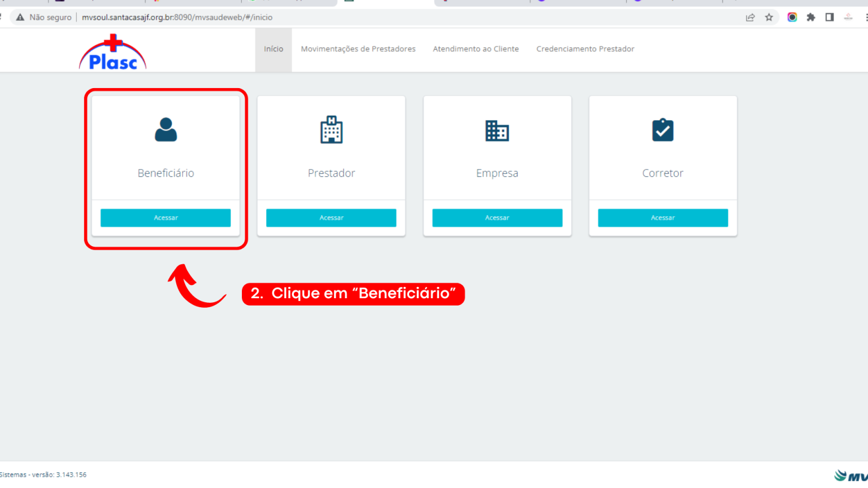The image size is (868, 488).
Task: Click the 'Não seguro' security indicator
Action: [43, 17]
